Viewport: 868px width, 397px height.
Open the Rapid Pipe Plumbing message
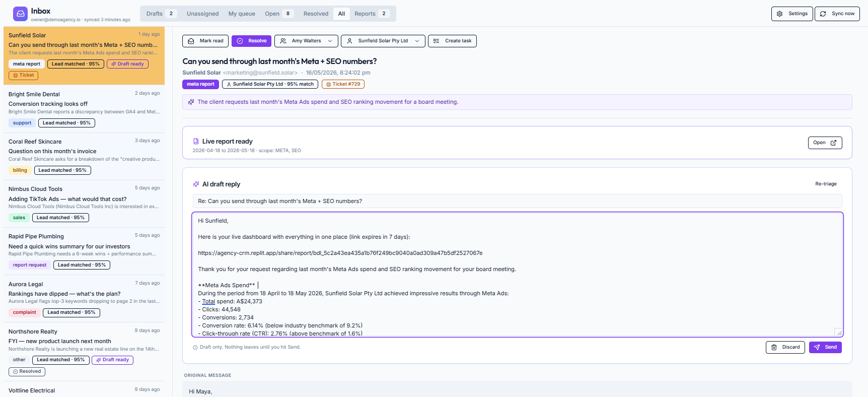tap(84, 250)
